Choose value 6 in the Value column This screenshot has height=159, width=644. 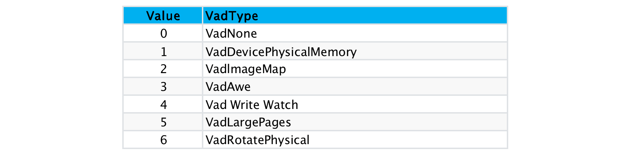click(x=163, y=140)
